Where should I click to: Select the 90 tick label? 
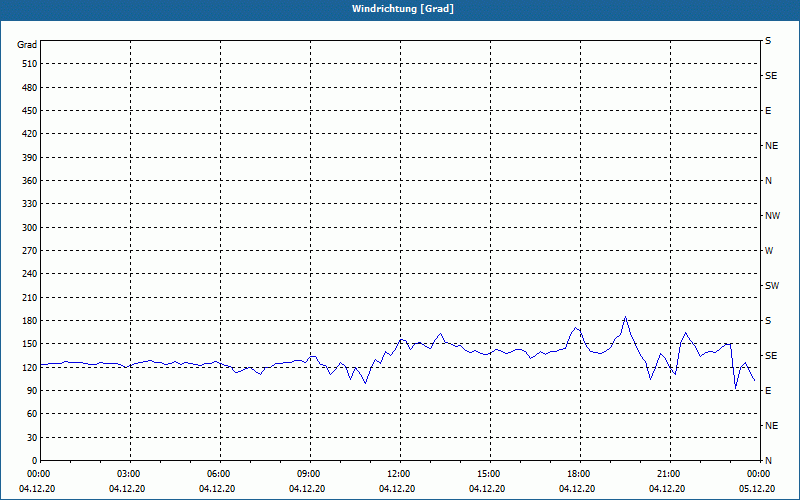coord(32,390)
